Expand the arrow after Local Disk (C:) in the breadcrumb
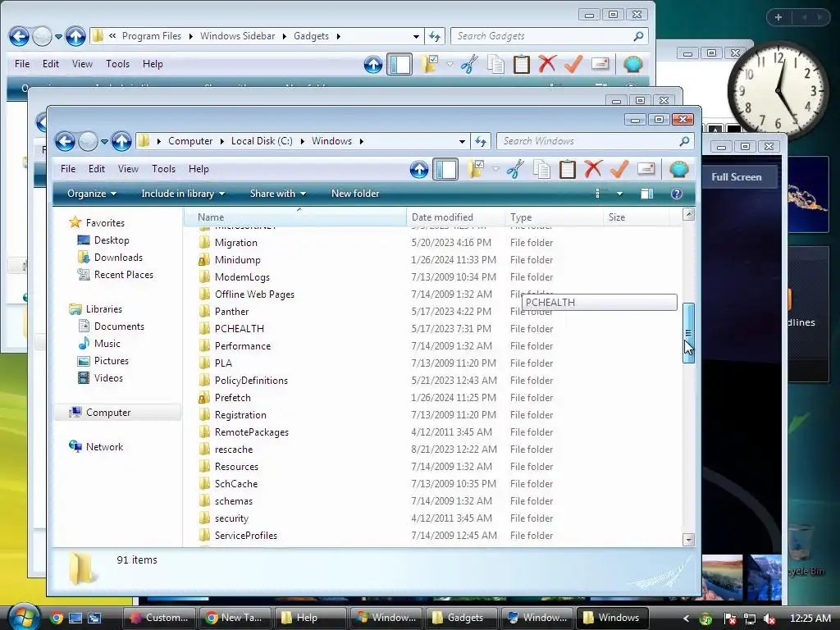This screenshot has width=840, height=630. [302, 141]
